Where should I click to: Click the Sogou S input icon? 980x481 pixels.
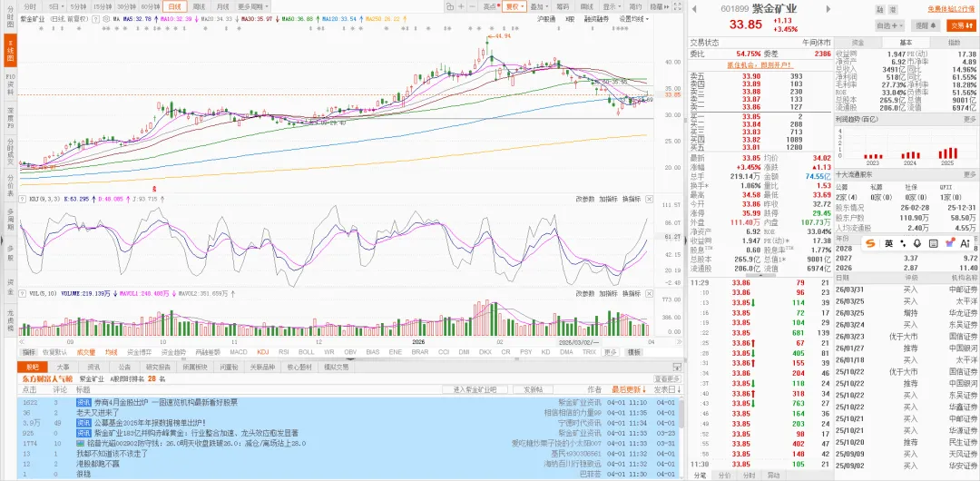870,243
